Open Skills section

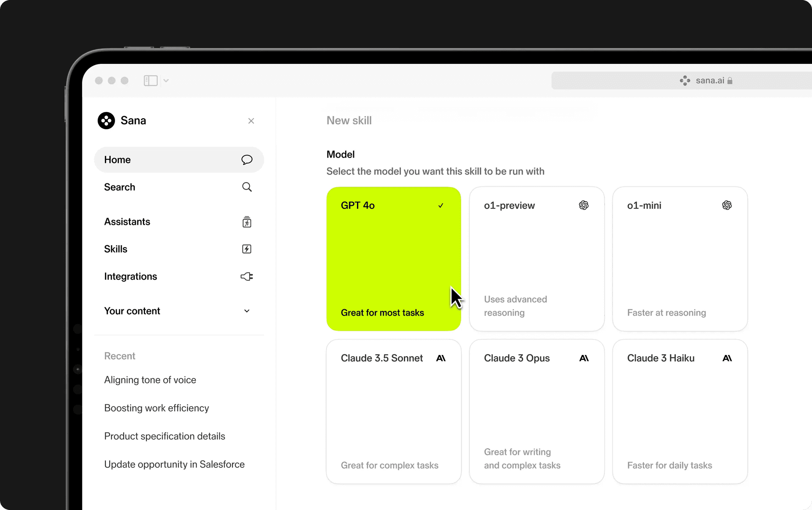(x=179, y=249)
